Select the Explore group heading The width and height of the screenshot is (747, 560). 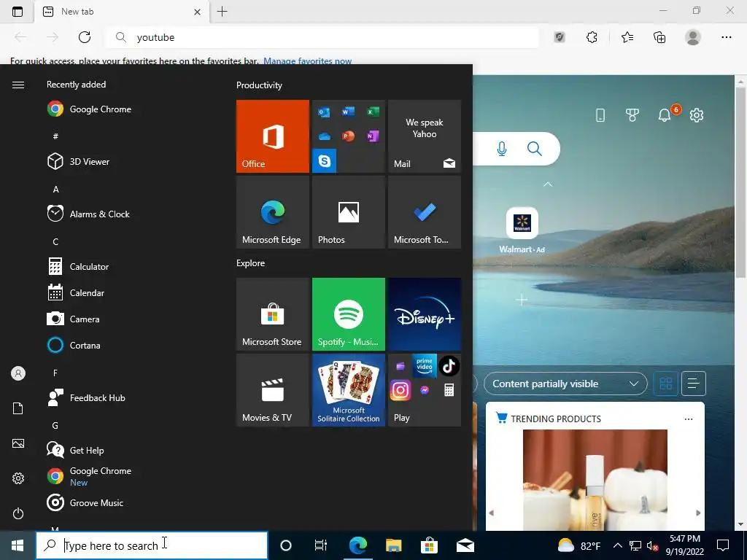click(x=251, y=263)
